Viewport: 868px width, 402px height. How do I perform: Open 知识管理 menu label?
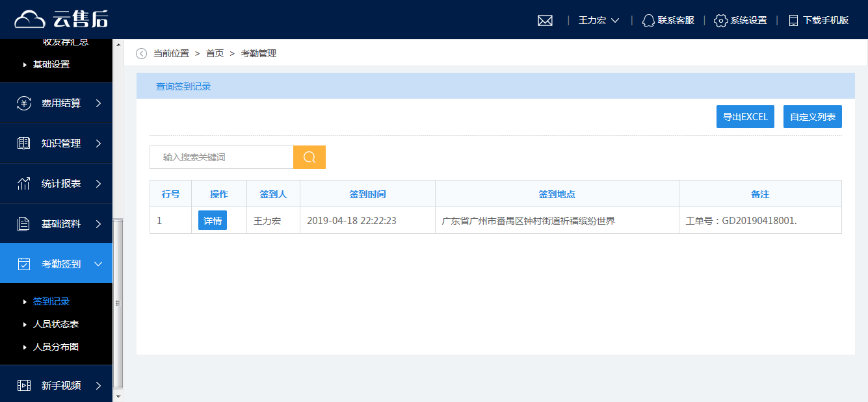pyautogui.click(x=61, y=144)
